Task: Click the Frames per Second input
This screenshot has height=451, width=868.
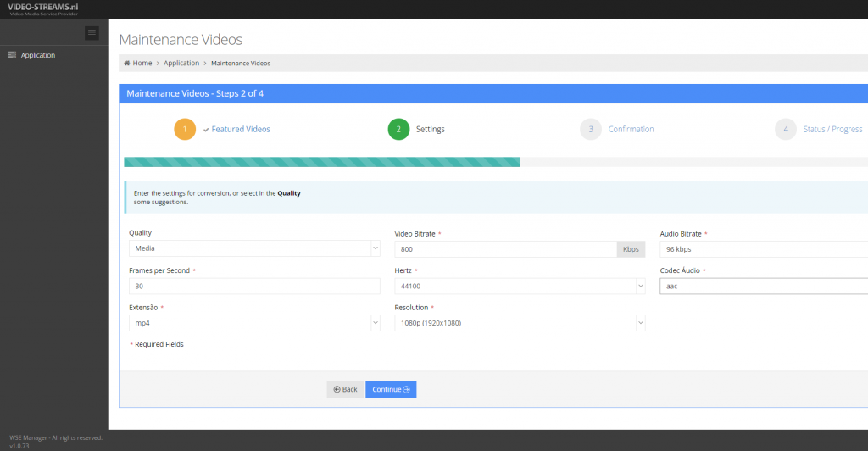Action: click(254, 286)
